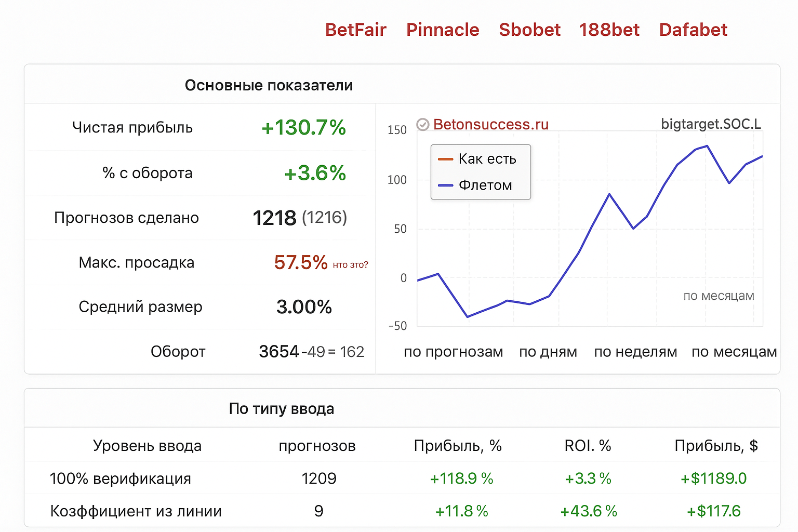The height and width of the screenshot is (532, 798).
Task: Select the Коэффициент из линии row
Action: (136, 511)
